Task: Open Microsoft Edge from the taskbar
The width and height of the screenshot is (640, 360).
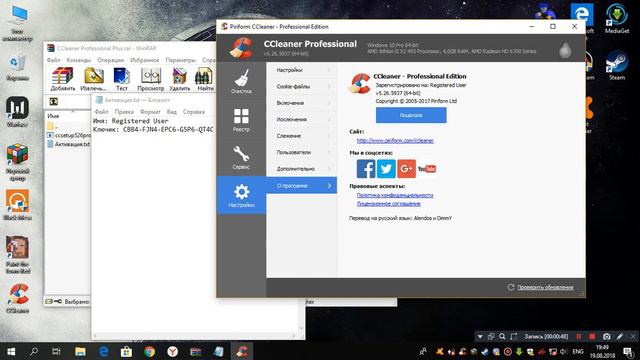Action: 104,351
